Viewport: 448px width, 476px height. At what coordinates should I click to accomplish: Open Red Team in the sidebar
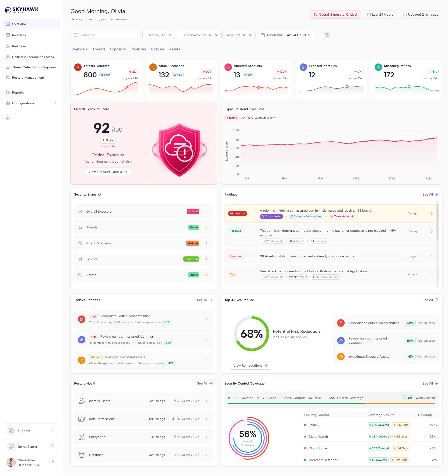coord(31,46)
